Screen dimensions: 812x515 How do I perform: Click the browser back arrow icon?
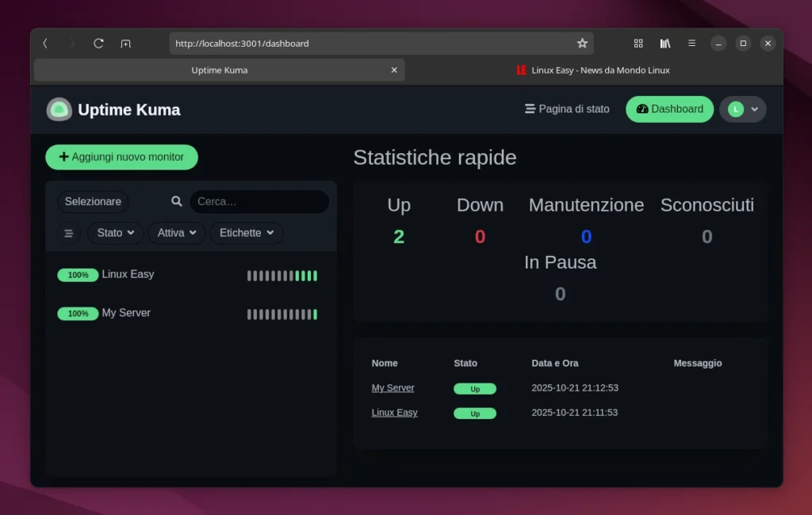[x=45, y=44]
